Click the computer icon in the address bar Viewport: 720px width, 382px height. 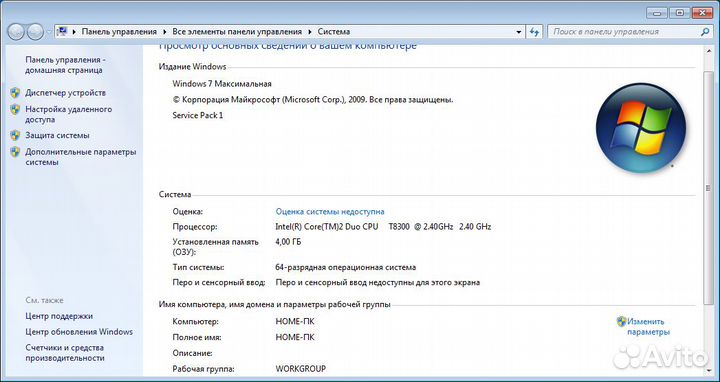(62, 32)
